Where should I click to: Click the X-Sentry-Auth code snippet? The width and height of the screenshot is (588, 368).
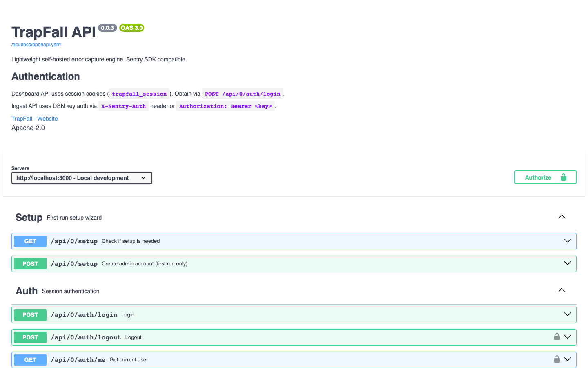click(124, 106)
